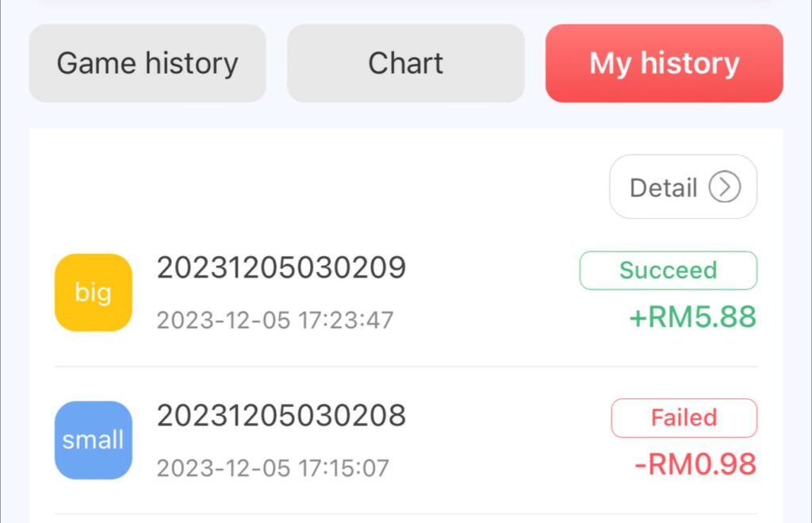Click the circled chevron arrow beside Detail
The height and width of the screenshot is (523, 812).
click(725, 187)
